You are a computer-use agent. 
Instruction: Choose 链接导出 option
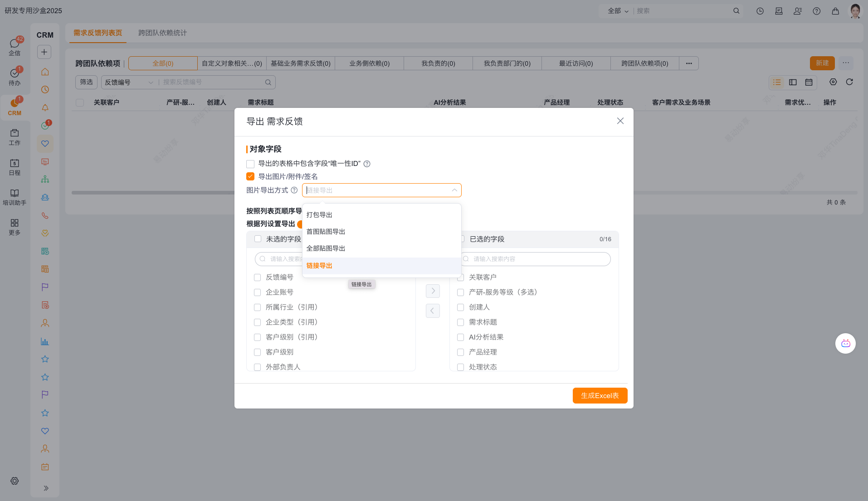point(382,266)
